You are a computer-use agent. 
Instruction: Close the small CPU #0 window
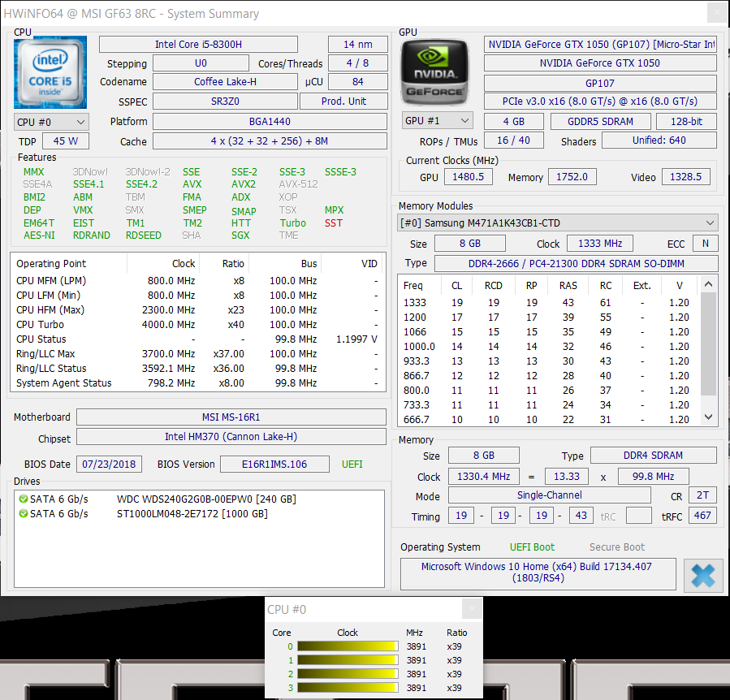472,608
